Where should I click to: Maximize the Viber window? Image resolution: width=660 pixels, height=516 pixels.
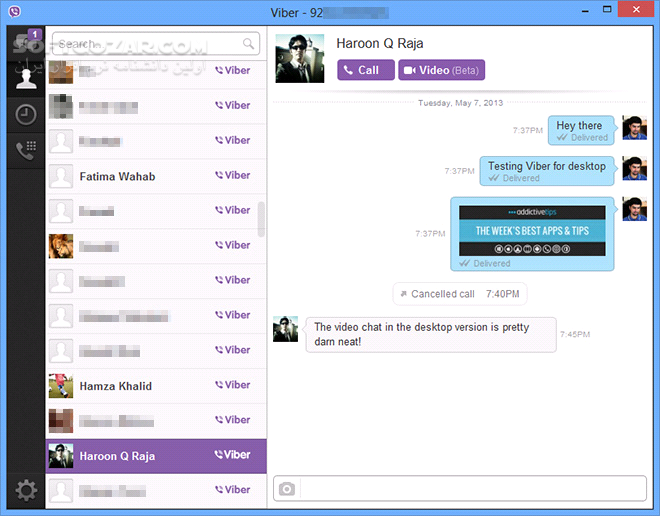click(x=607, y=9)
